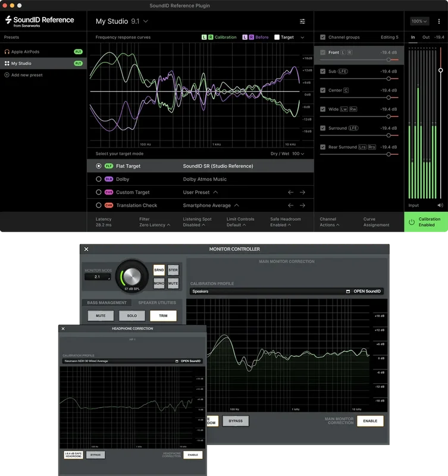Viewport: 448px width, 476px height.
Task: Click the DLB badge next to Dolby
Action: (109, 179)
